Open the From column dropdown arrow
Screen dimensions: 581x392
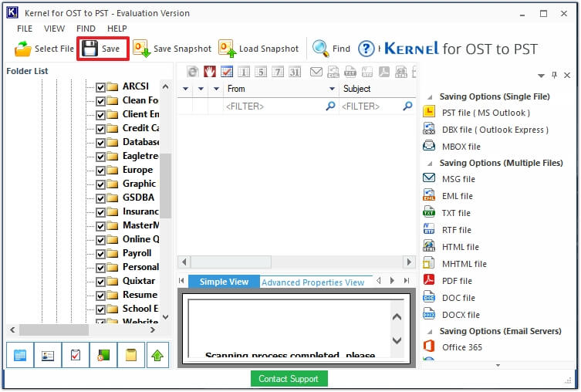(332, 89)
